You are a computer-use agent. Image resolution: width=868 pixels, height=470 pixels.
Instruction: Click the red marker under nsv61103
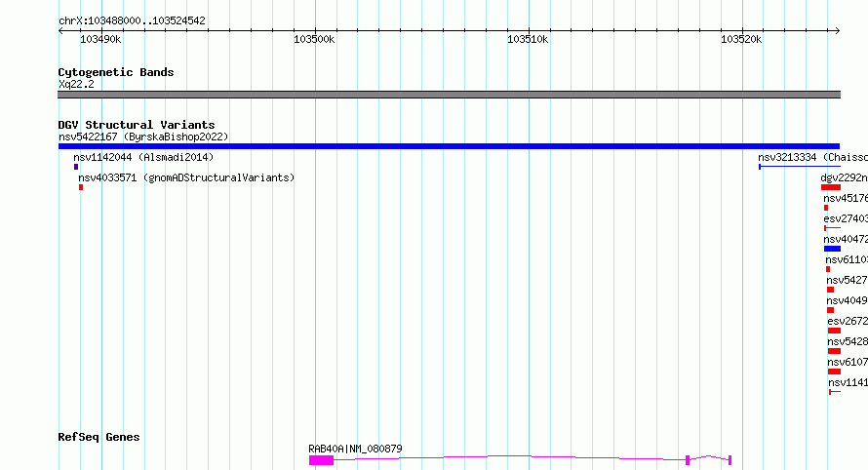(828, 269)
